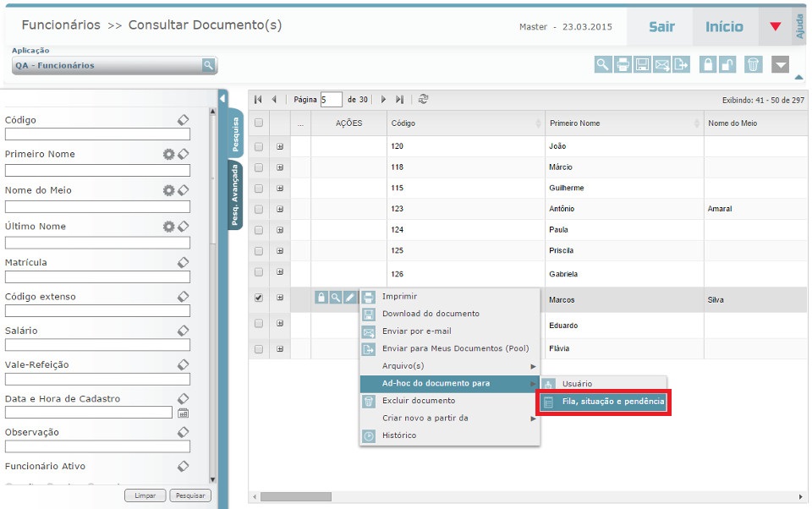Click the top toolbar locked padlock icon
This screenshot has width=812, height=509.
707,65
